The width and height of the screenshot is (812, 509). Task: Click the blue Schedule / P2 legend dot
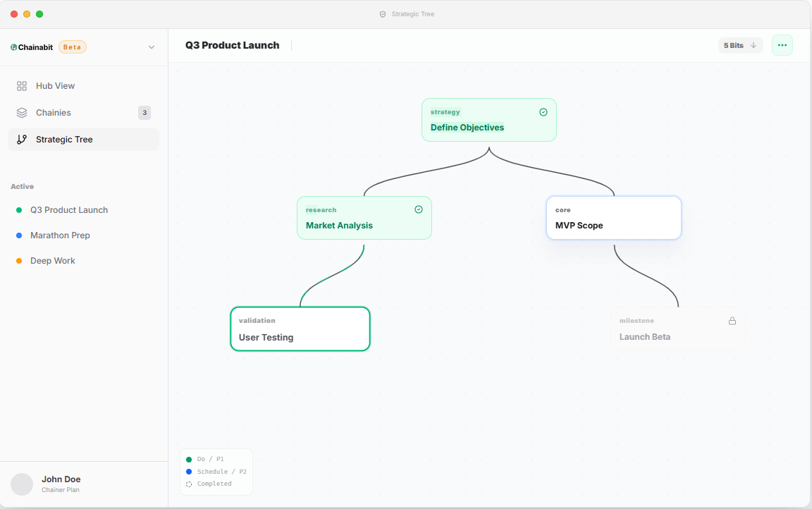[188, 471]
